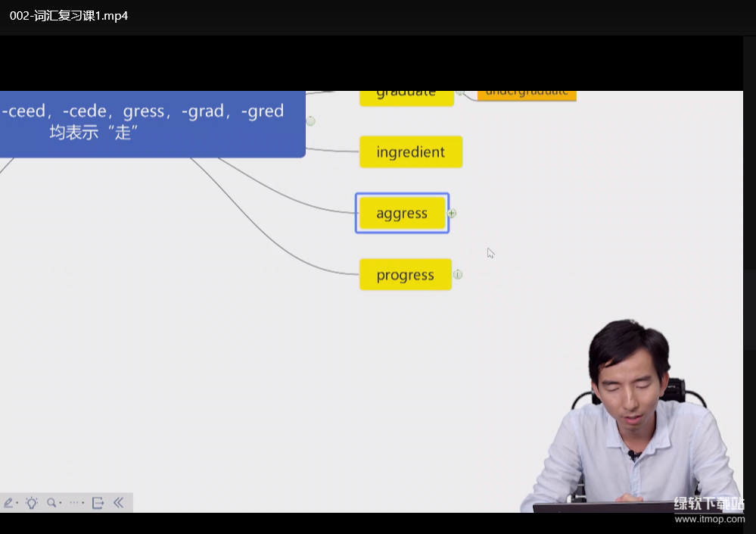The width and height of the screenshot is (756, 534).
Task: Open the magnifier tool dropdown arrow
Action: coord(61,504)
